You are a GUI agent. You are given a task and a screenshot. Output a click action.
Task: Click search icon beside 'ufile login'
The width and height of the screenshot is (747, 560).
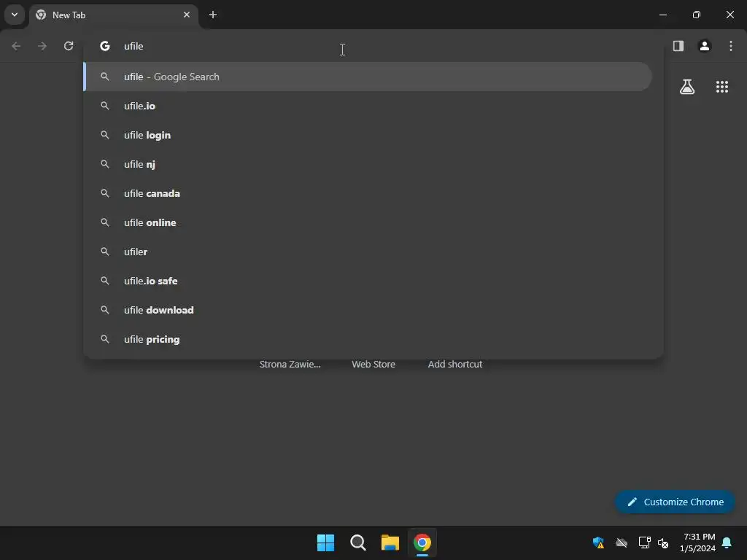(105, 135)
